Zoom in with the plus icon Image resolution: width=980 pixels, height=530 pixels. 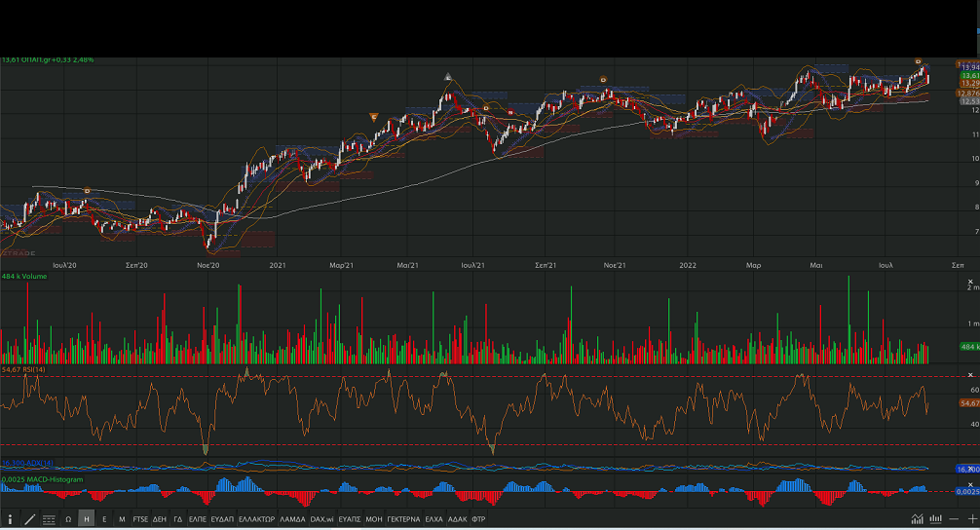pos(972,518)
